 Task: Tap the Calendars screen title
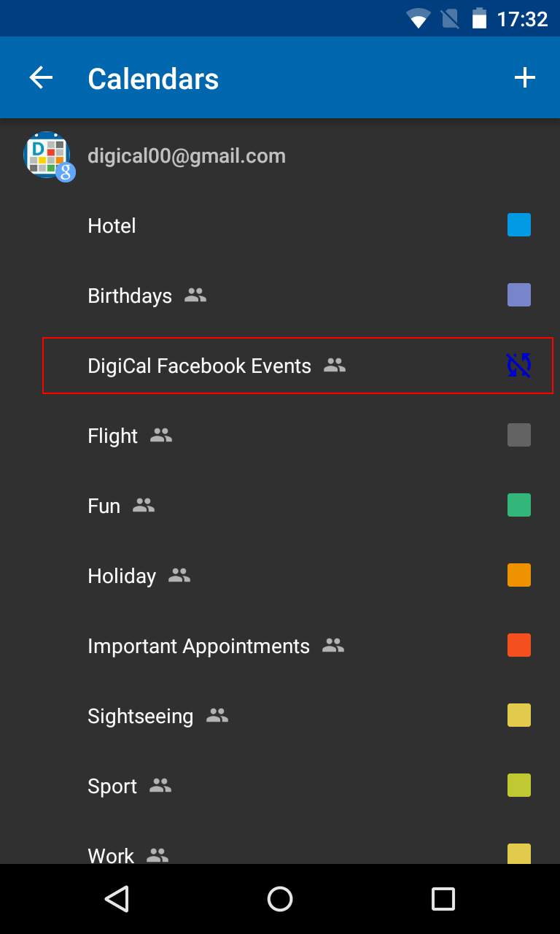tap(153, 79)
